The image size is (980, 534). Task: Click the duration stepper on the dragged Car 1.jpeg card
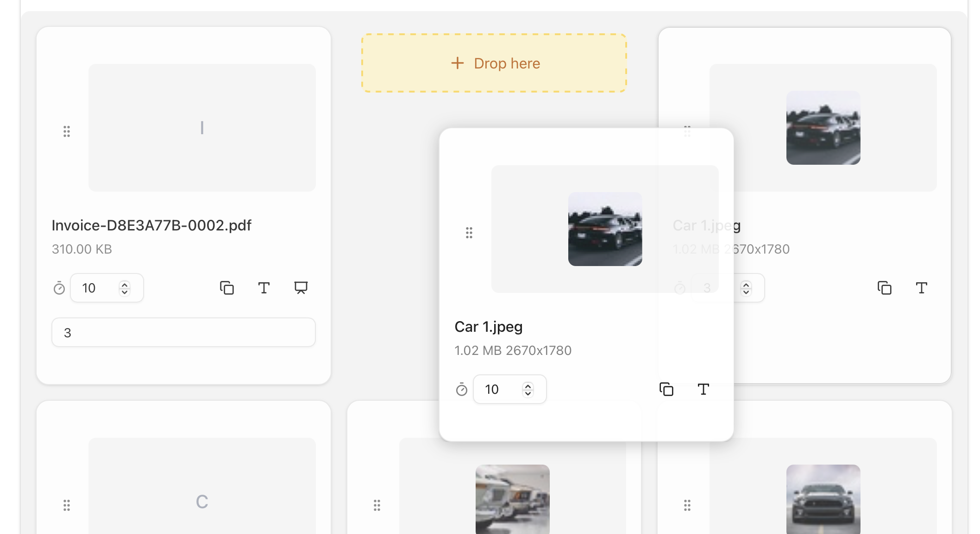[528, 389]
